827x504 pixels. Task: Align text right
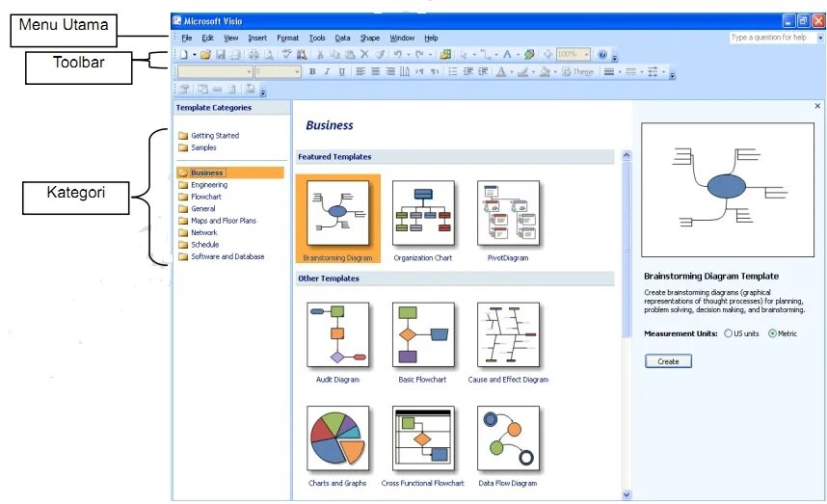click(x=390, y=71)
